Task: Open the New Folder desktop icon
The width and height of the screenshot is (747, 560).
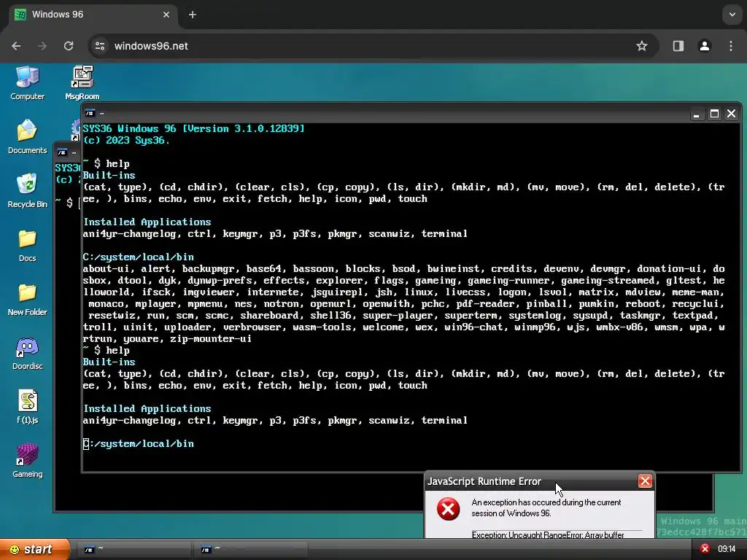Action: coord(27,299)
